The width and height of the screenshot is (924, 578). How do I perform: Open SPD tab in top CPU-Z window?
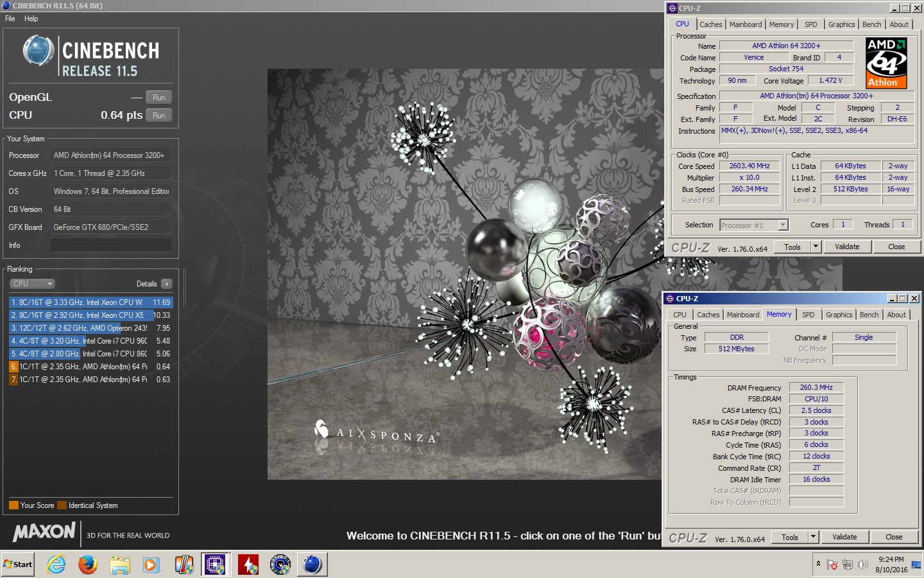[811, 24]
